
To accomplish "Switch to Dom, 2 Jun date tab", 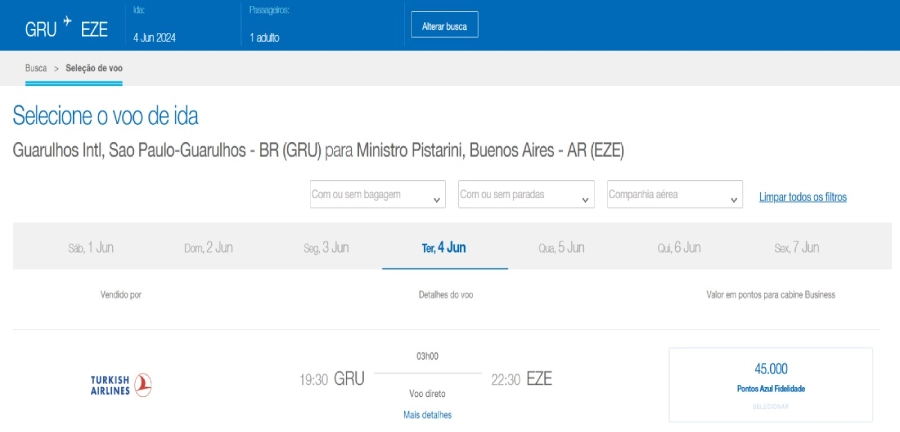I will [208, 248].
